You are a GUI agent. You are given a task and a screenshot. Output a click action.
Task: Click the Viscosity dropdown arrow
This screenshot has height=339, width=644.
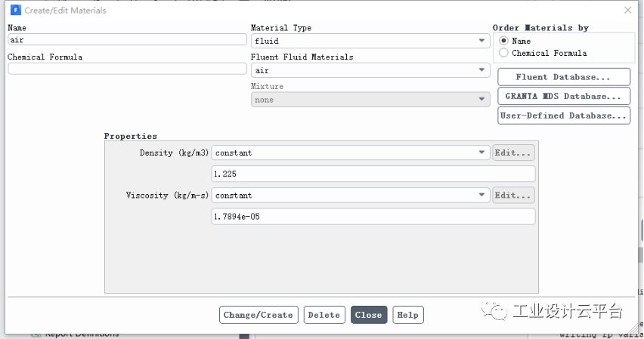[481, 195]
